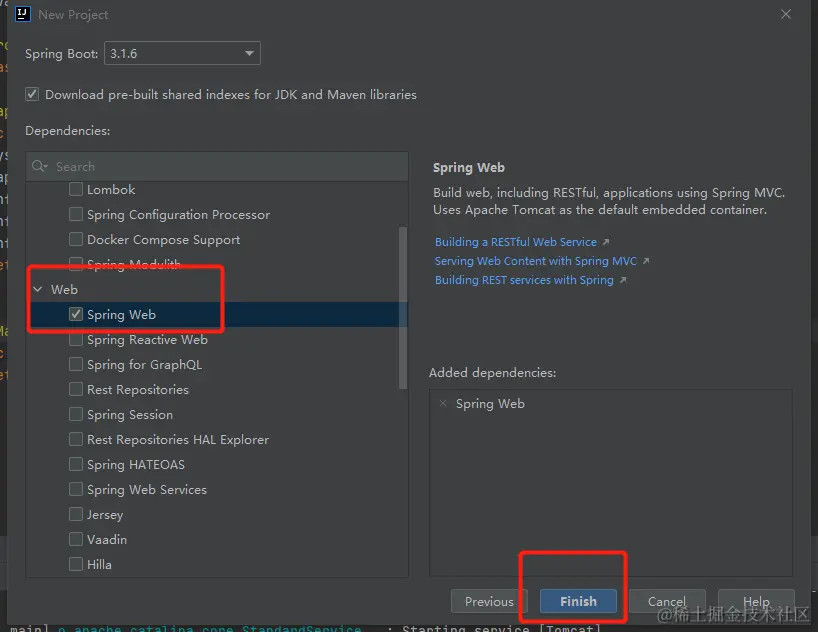
Task: Check Spring Reactive Web
Action: (76, 339)
